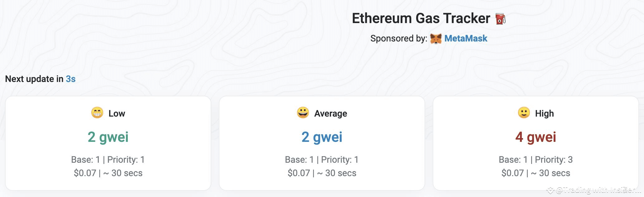Open the MetaMask sponsor link

point(466,38)
